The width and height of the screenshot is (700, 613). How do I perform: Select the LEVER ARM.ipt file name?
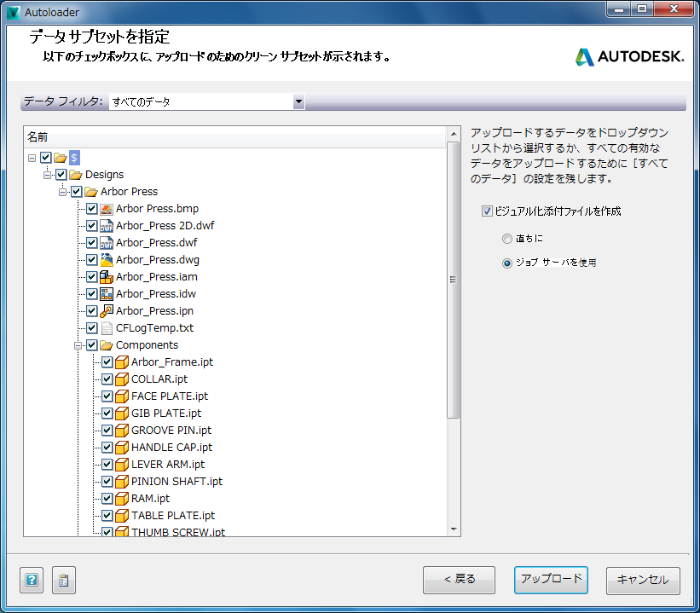tap(168, 465)
